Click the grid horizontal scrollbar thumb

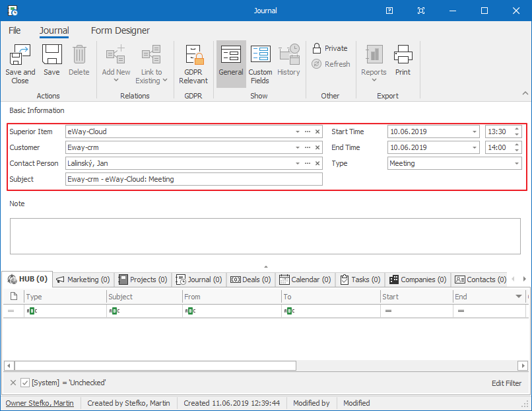pyautogui.click(x=155, y=366)
